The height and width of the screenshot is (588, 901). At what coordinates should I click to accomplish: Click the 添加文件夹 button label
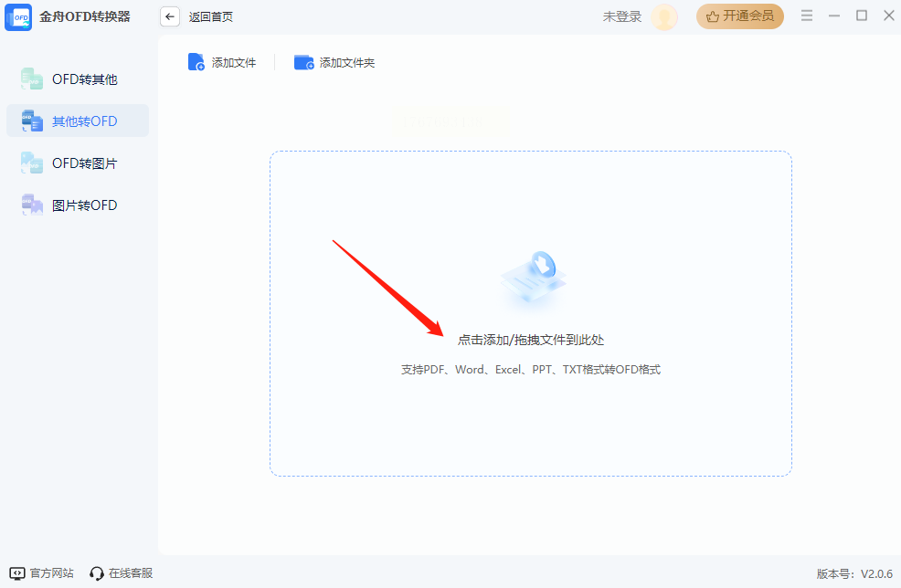coord(347,63)
